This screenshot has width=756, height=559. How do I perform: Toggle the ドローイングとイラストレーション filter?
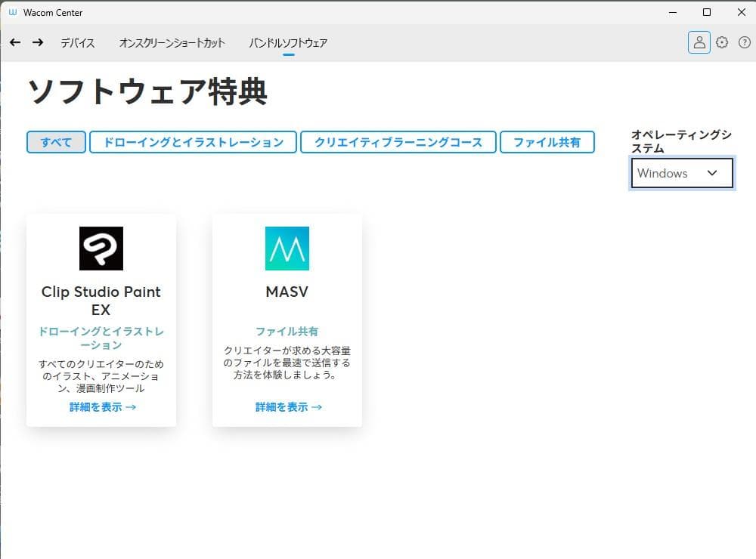click(x=193, y=142)
